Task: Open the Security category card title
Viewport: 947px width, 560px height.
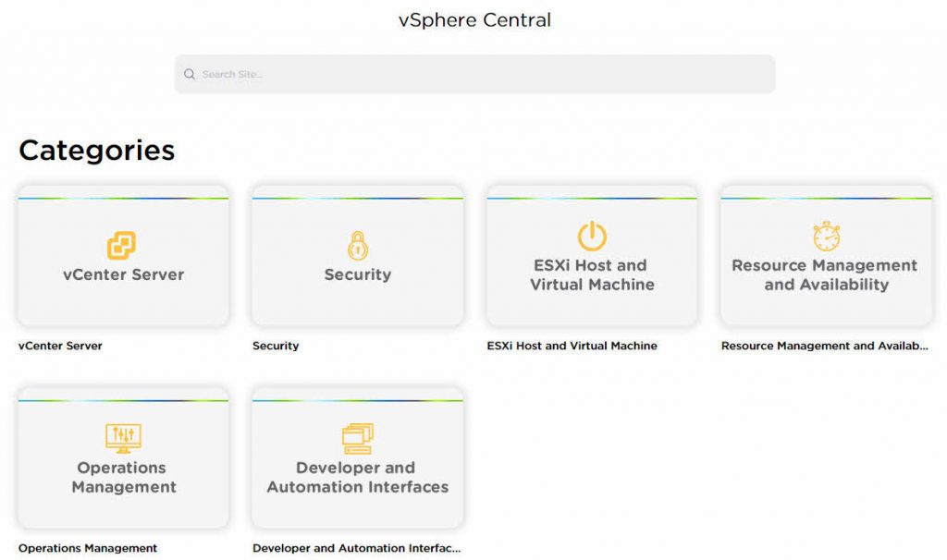Action: tap(358, 274)
